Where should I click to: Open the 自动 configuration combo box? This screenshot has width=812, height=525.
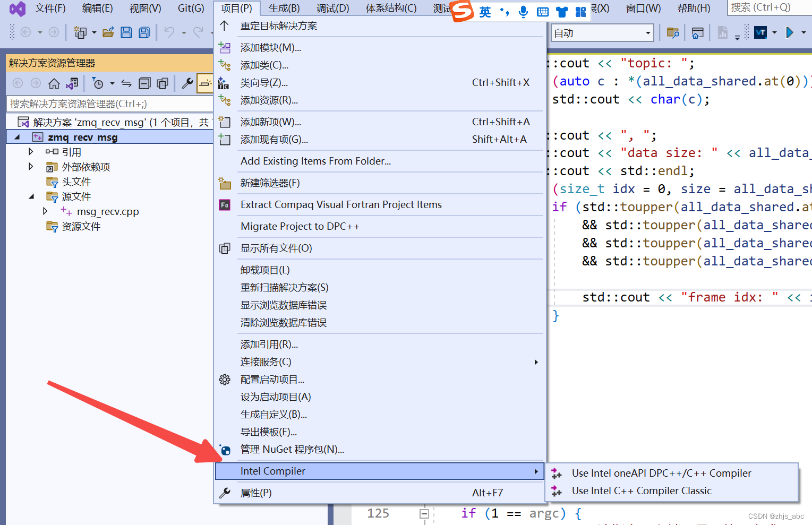(602, 33)
